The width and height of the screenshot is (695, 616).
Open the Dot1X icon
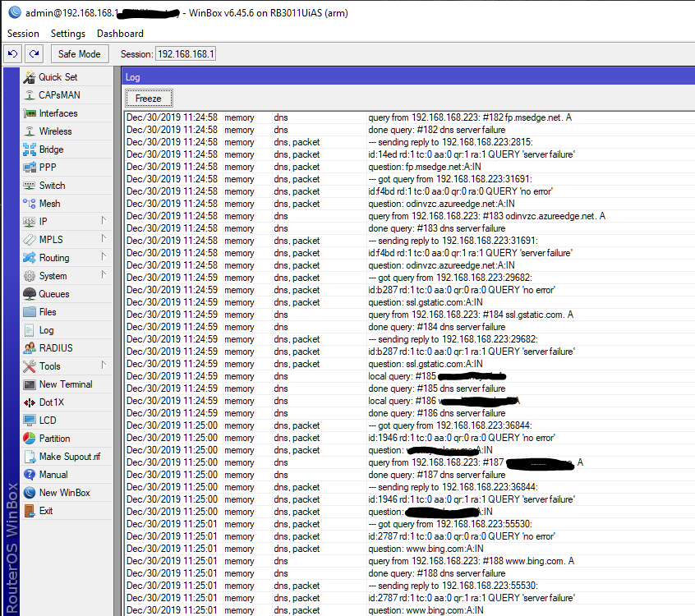coord(30,402)
